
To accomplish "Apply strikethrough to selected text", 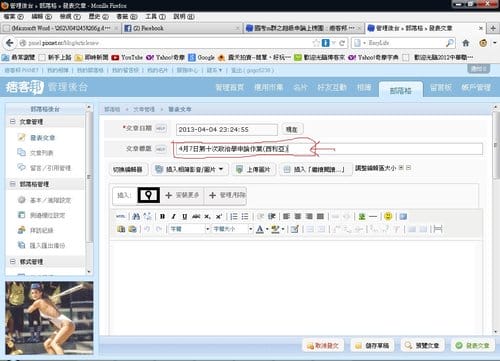I will 196,216.
